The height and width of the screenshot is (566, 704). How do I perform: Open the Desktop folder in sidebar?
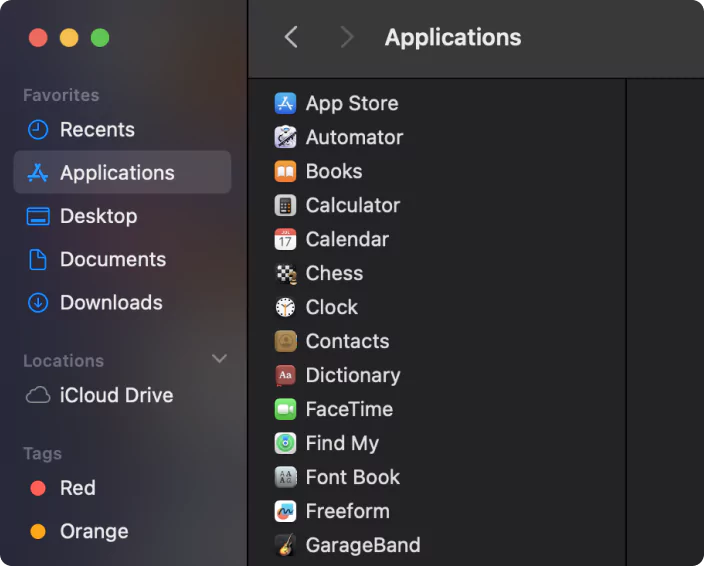pyautogui.click(x=122, y=216)
